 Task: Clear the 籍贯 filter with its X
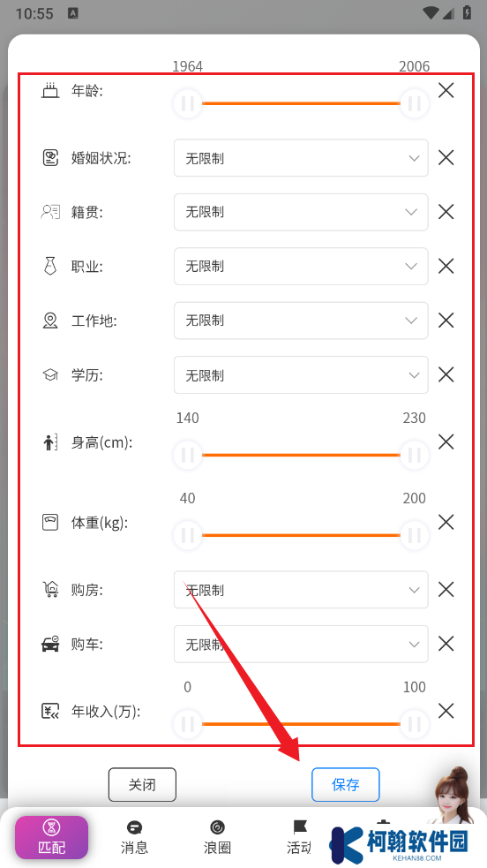tap(446, 211)
